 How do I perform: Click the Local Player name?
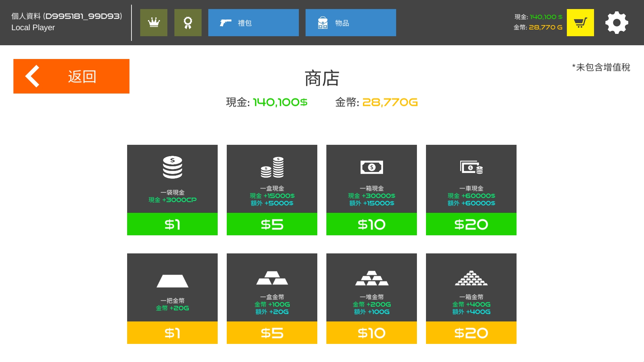click(33, 27)
